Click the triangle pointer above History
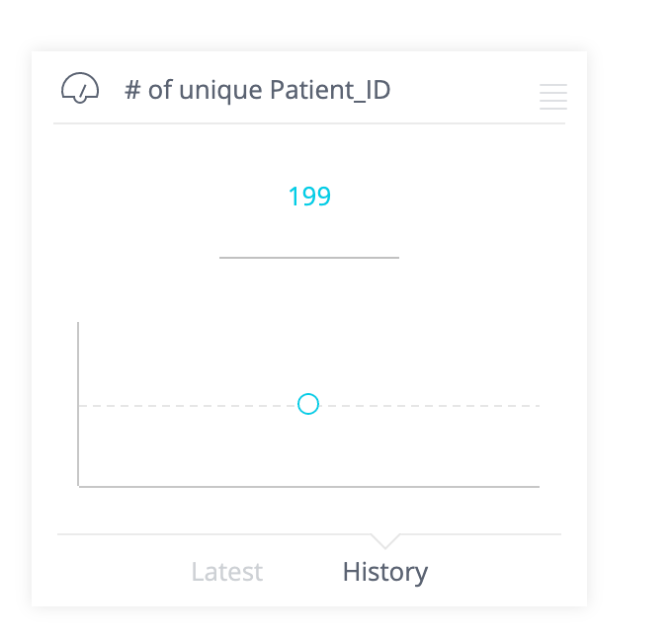672x640 pixels. (385, 540)
